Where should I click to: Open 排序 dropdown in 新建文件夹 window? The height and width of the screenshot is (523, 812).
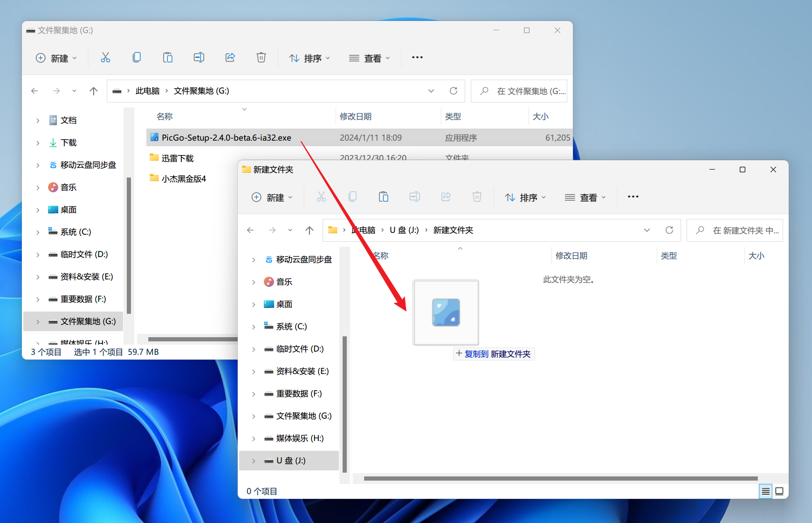click(525, 197)
